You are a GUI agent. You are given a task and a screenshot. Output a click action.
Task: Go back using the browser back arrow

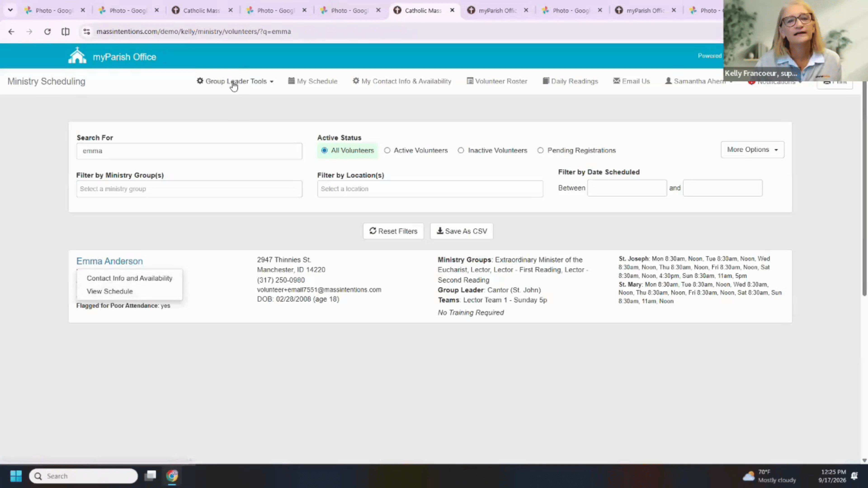click(x=11, y=32)
